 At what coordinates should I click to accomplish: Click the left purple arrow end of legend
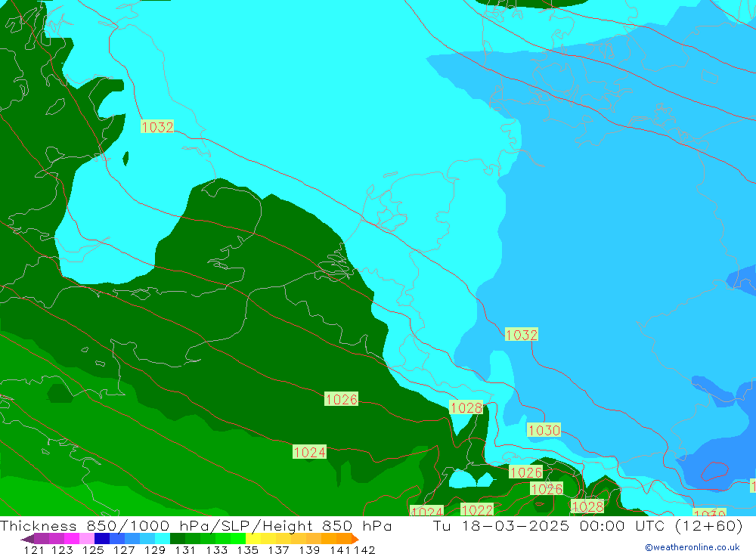coord(27,539)
